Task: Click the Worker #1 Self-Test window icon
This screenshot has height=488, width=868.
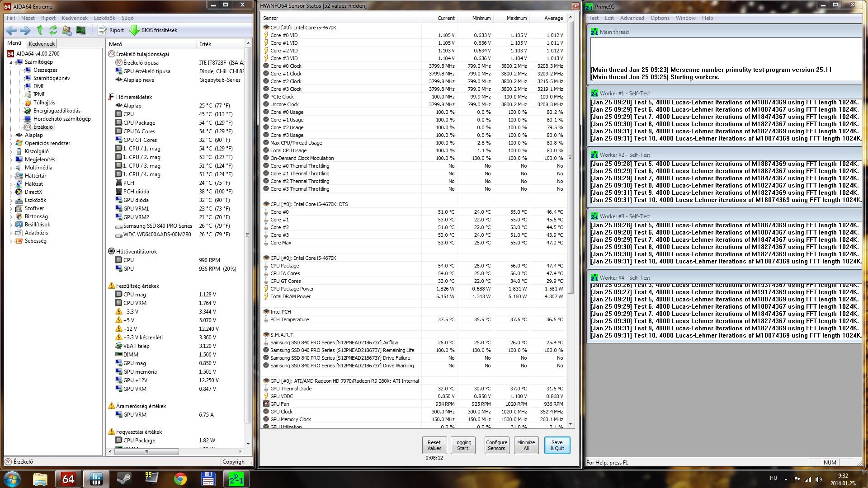Action: (594, 93)
